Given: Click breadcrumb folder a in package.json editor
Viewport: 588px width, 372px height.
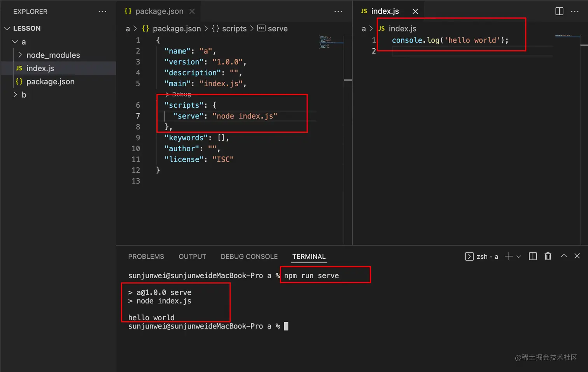Looking at the screenshot, I should [128, 29].
